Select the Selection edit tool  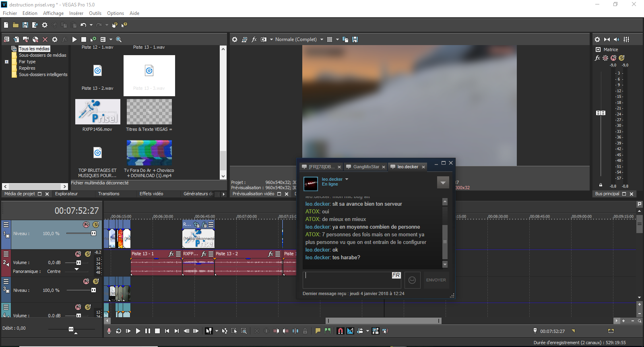click(x=234, y=331)
